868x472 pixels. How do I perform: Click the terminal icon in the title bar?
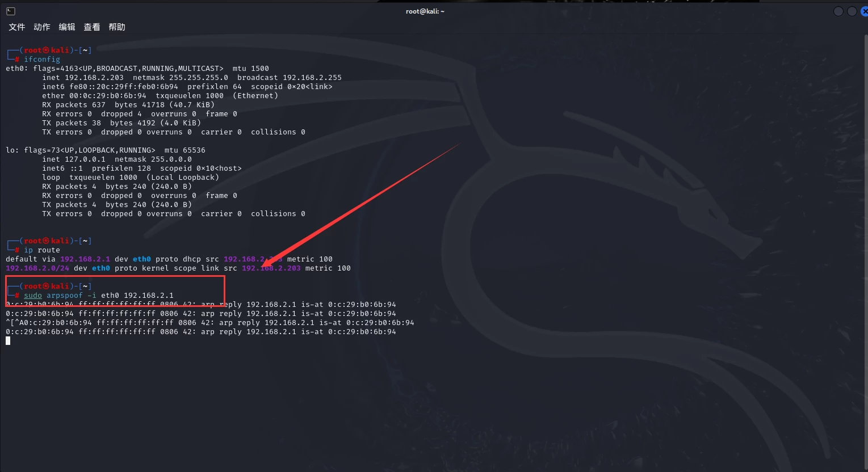[11, 11]
